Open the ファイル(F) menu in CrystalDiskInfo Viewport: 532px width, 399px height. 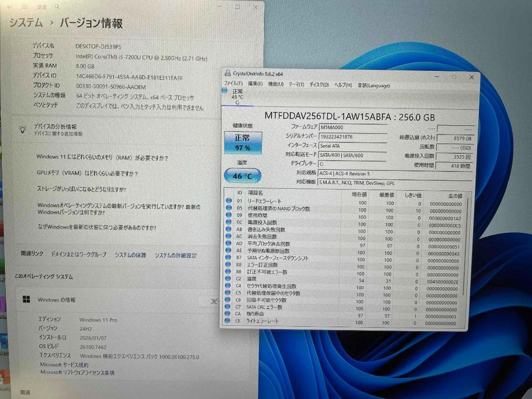coord(233,84)
